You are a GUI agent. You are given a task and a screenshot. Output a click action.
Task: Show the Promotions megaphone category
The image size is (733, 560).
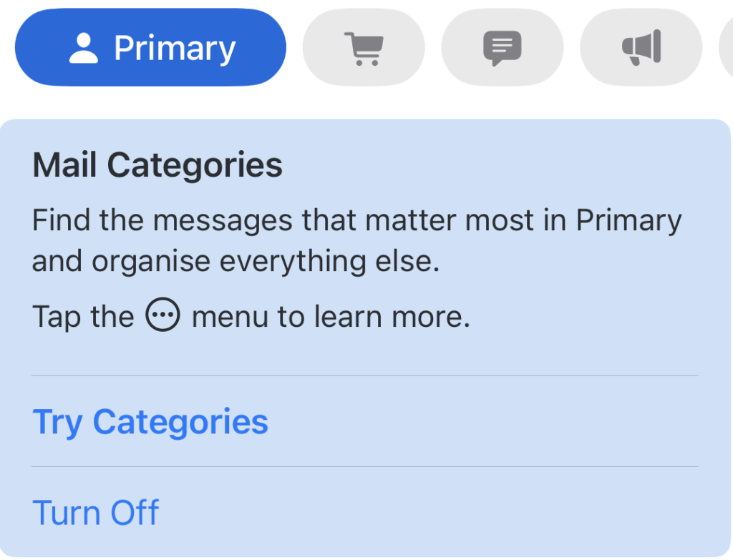tap(641, 48)
